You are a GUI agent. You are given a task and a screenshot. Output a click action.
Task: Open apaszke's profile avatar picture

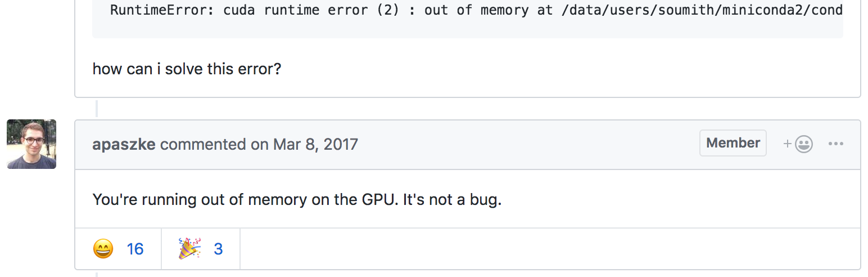coord(31,144)
